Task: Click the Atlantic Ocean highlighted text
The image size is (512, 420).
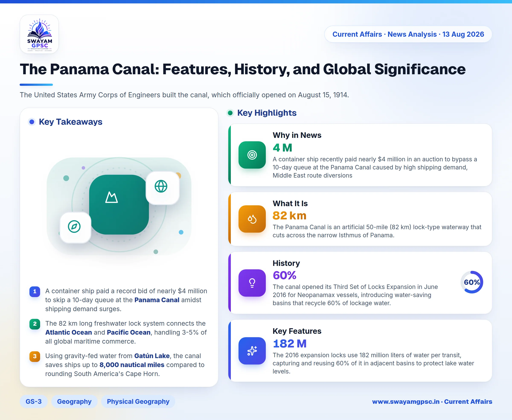Action: (69, 332)
